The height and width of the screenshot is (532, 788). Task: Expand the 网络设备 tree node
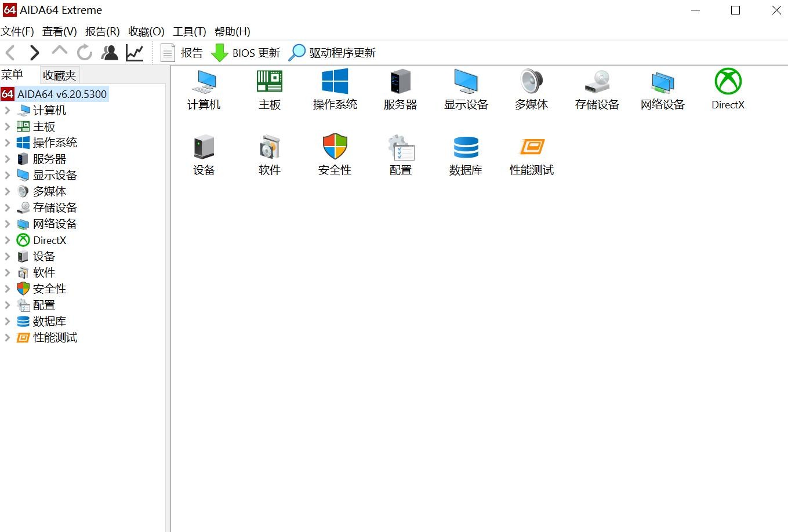[8, 224]
